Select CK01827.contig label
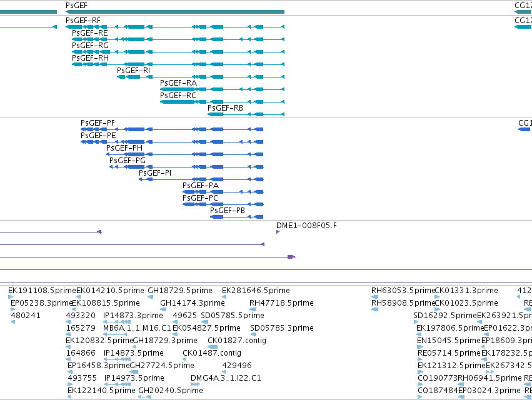The height and width of the screenshot is (400, 532). (x=237, y=341)
